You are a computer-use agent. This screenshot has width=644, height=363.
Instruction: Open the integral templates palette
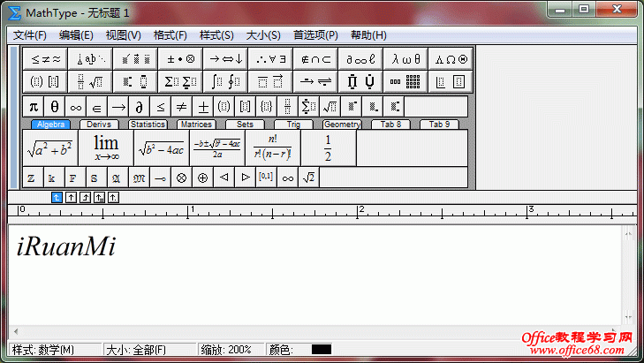coord(226,82)
